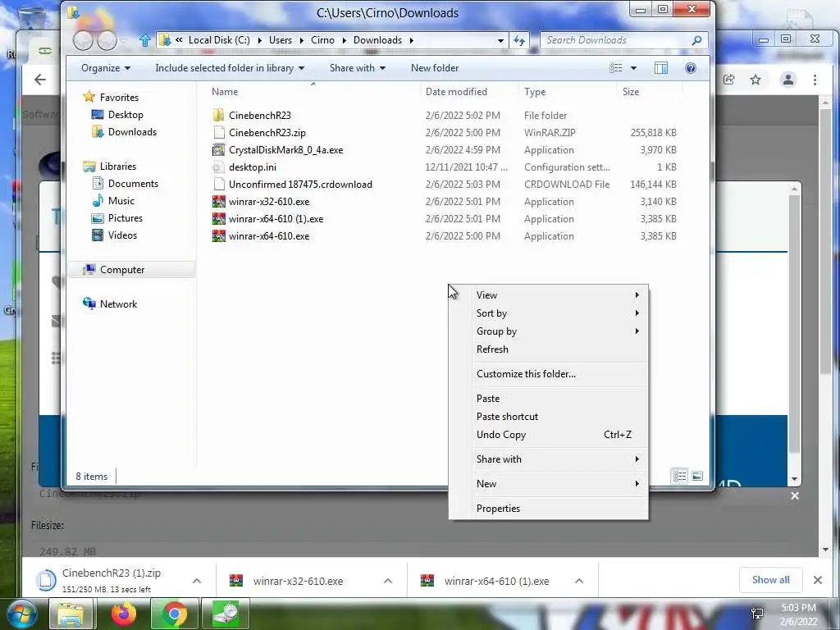Image resolution: width=840 pixels, height=630 pixels.
Task: Open Share with toolbar dropdown
Action: click(358, 68)
